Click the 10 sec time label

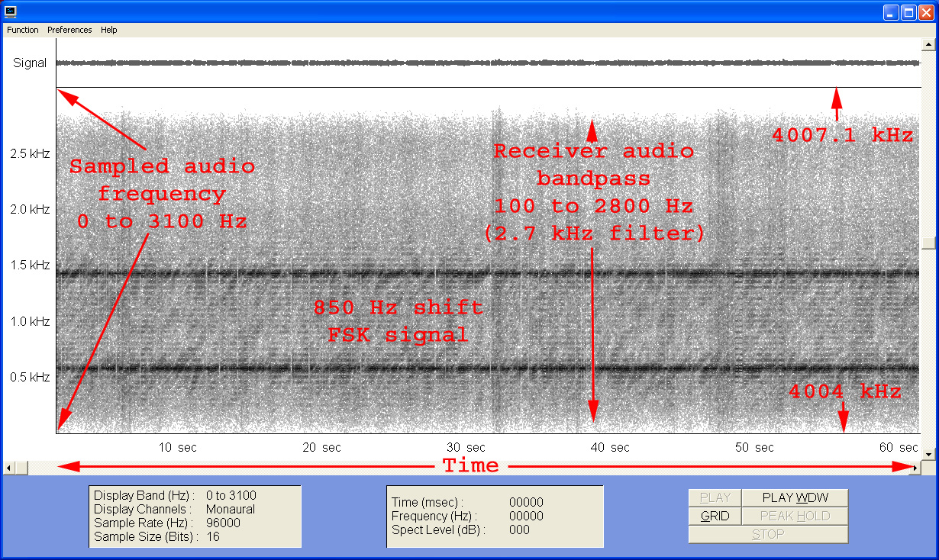[x=177, y=448]
